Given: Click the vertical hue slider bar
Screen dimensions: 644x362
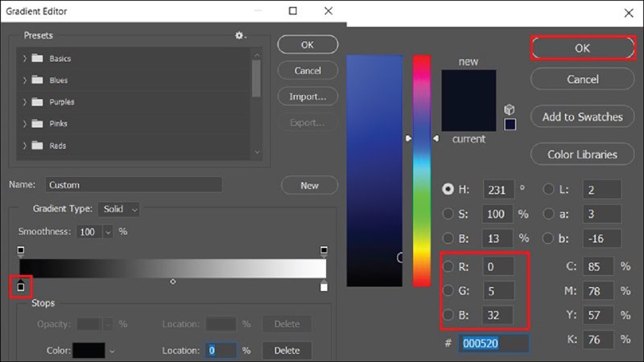Looking at the screenshot, I should pyautogui.click(x=422, y=171).
